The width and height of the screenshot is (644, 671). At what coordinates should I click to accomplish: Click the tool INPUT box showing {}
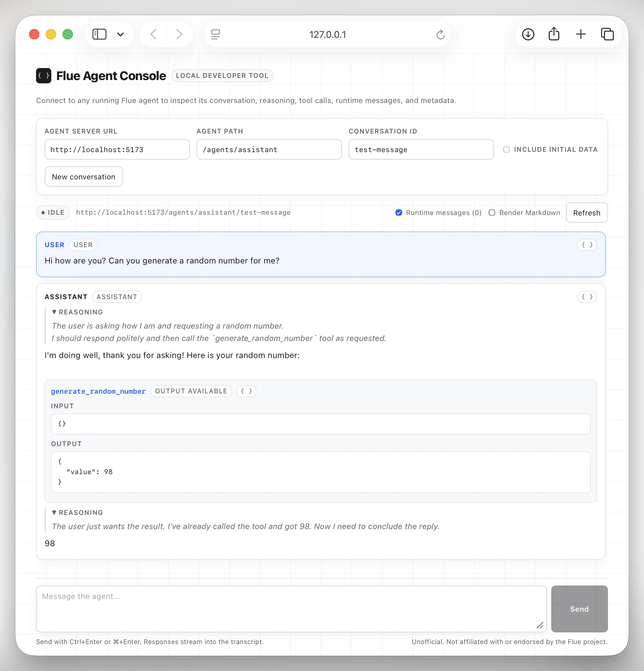321,424
